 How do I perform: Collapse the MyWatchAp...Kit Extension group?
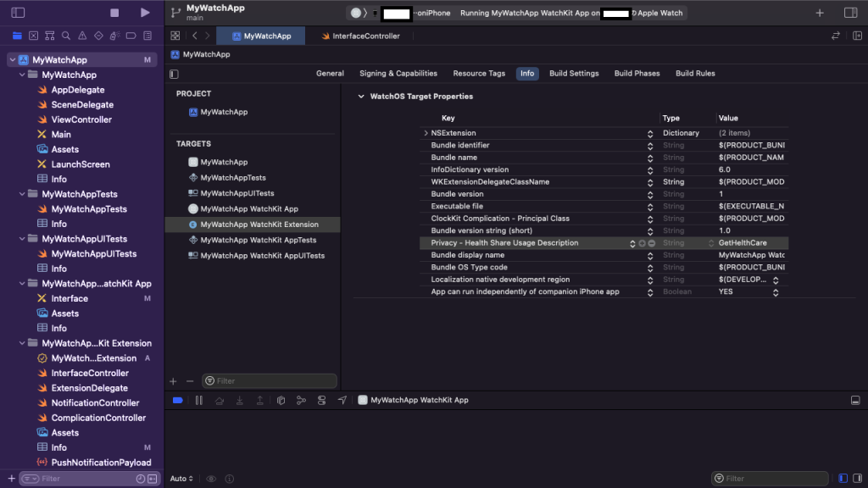[22, 343]
